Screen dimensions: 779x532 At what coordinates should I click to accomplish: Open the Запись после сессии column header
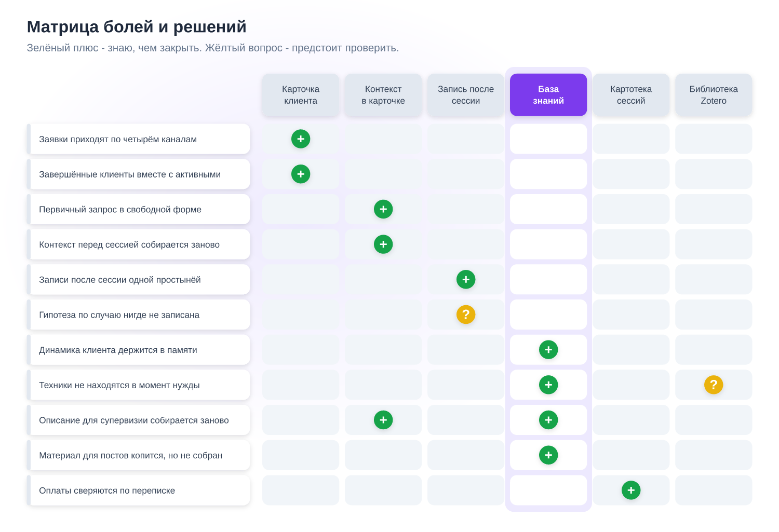(466, 95)
